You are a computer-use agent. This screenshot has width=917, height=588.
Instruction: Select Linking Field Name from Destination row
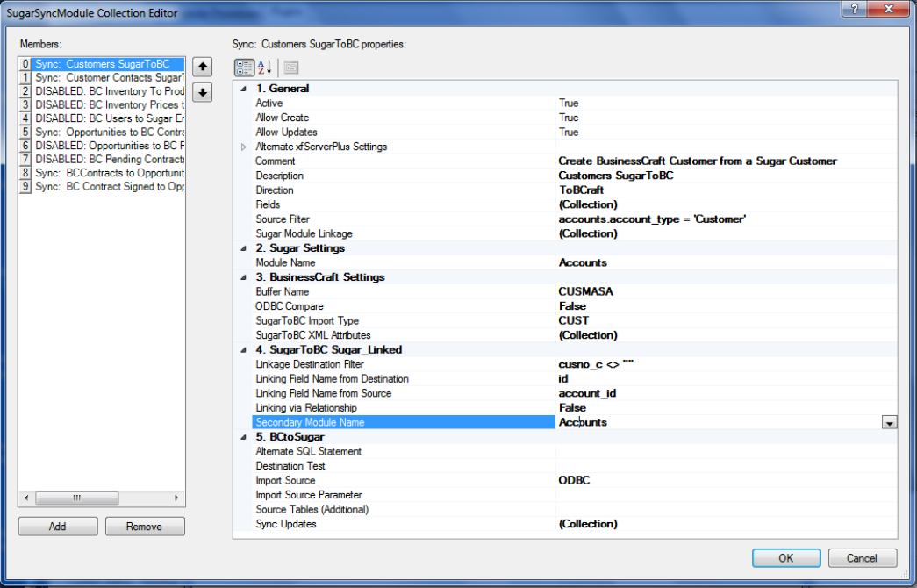[x=575, y=379]
